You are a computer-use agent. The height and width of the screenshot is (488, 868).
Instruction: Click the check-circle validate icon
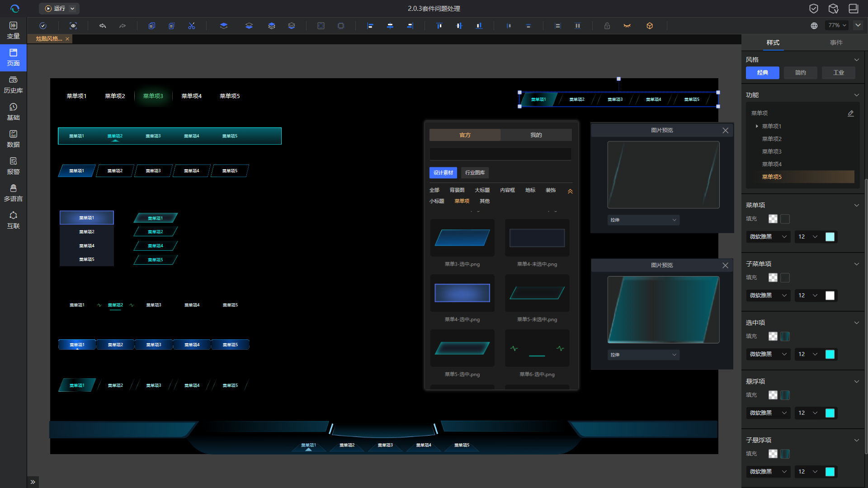point(43,26)
